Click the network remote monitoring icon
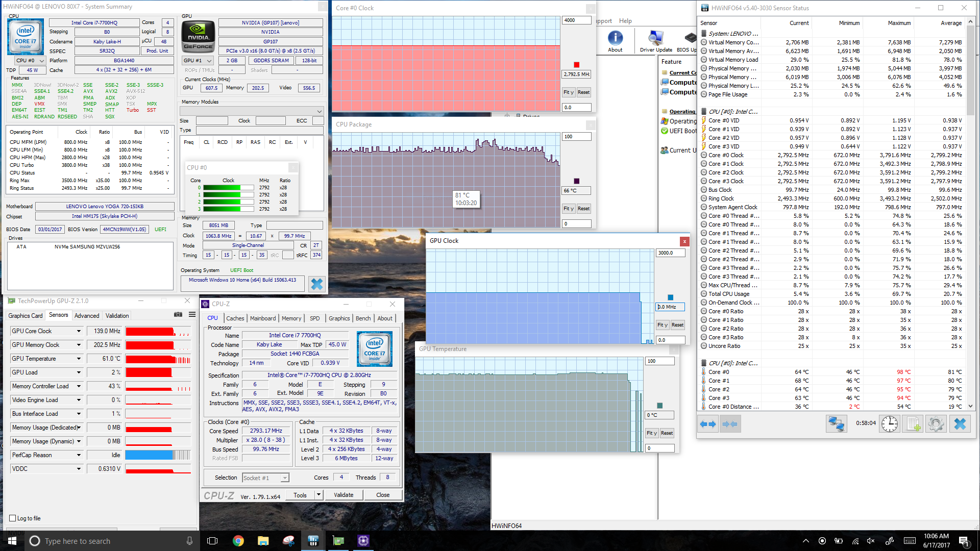Image resolution: width=980 pixels, height=551 pixels. (x=837, y=424)
